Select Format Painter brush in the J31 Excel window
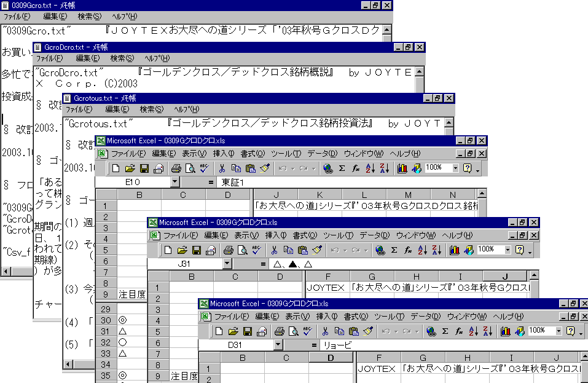 click(317, 250)
